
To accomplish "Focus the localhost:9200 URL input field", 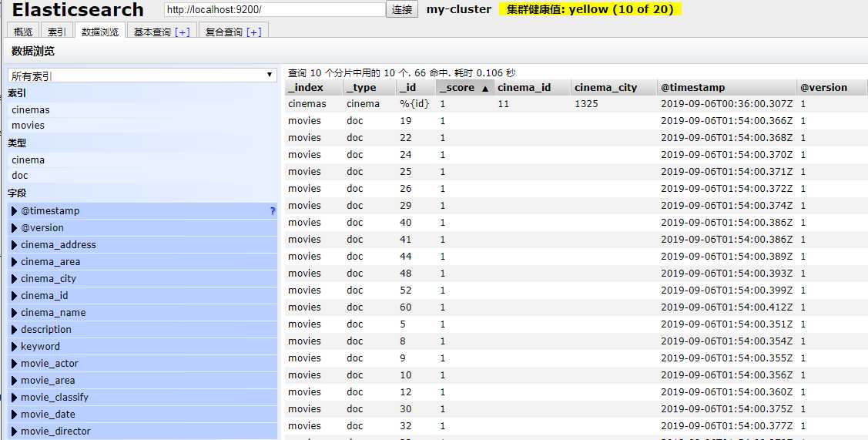I will click(274, 9).
